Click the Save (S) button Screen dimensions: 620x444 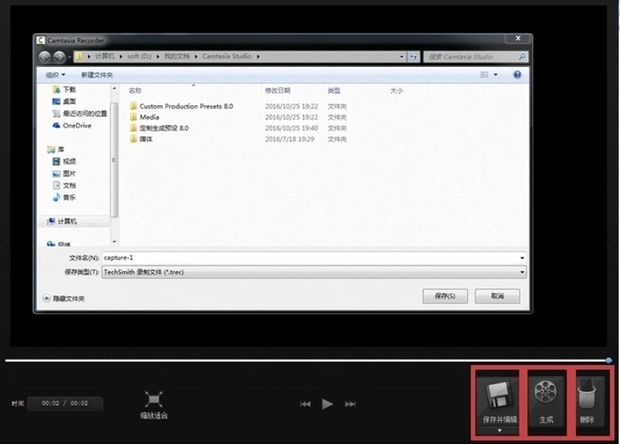click(x=445, y=296)
